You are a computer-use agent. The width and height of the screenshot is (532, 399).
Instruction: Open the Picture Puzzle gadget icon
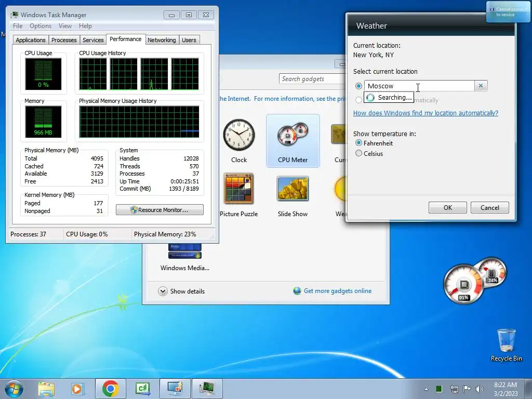(x=239, y=188)
